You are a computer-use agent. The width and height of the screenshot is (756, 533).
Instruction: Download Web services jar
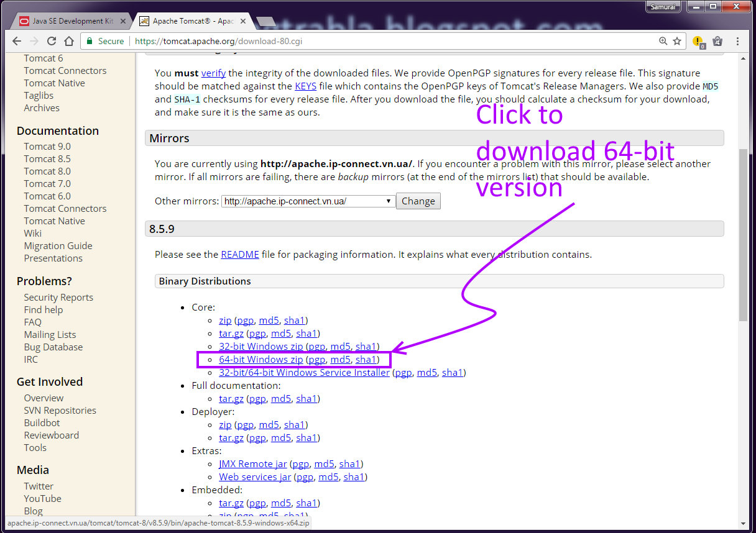255,477
